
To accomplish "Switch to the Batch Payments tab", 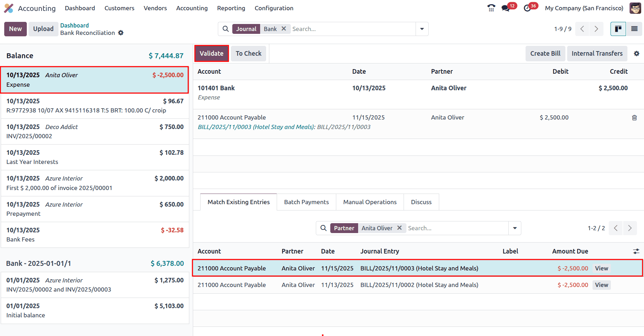I will click(306, 202).
